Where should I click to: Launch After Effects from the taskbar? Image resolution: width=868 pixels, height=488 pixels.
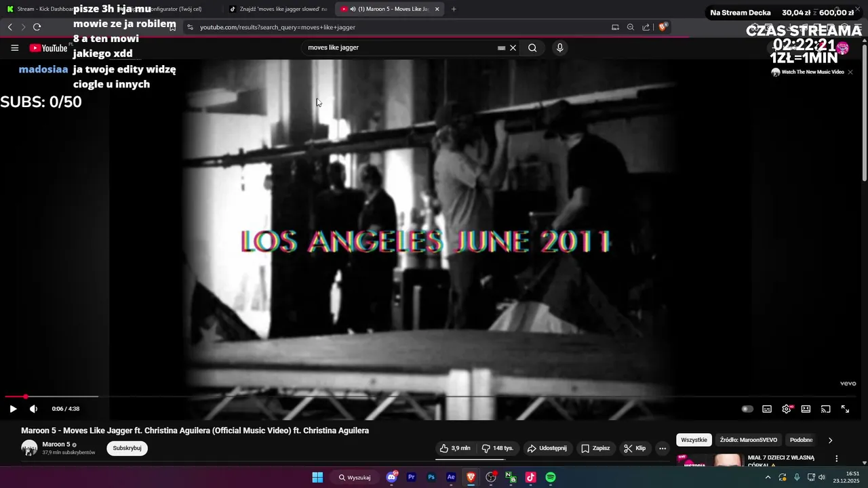(451, 477)
